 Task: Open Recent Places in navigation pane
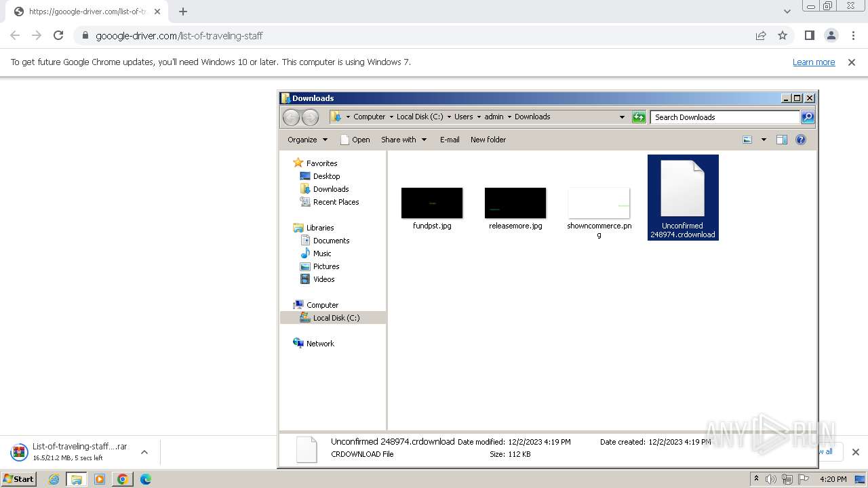pos(336,202)
